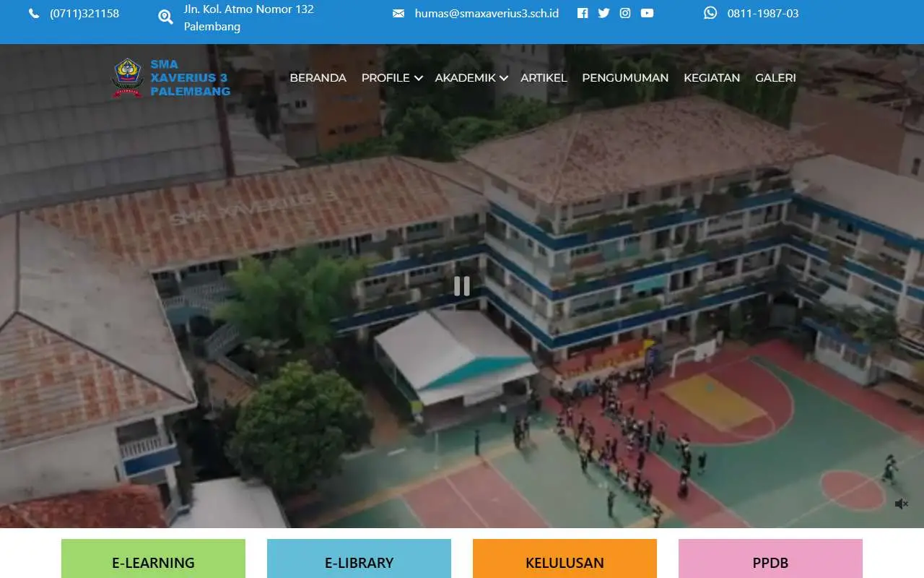Click the envelope email icon

click(x=398, y=14)
